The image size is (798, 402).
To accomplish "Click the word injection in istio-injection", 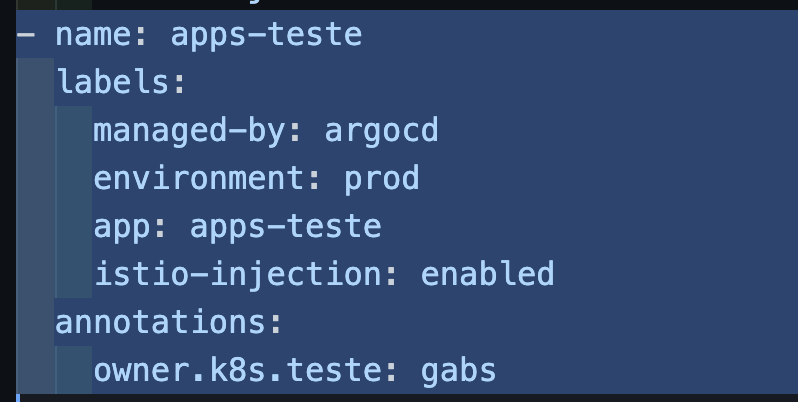I will click(295, 273).
